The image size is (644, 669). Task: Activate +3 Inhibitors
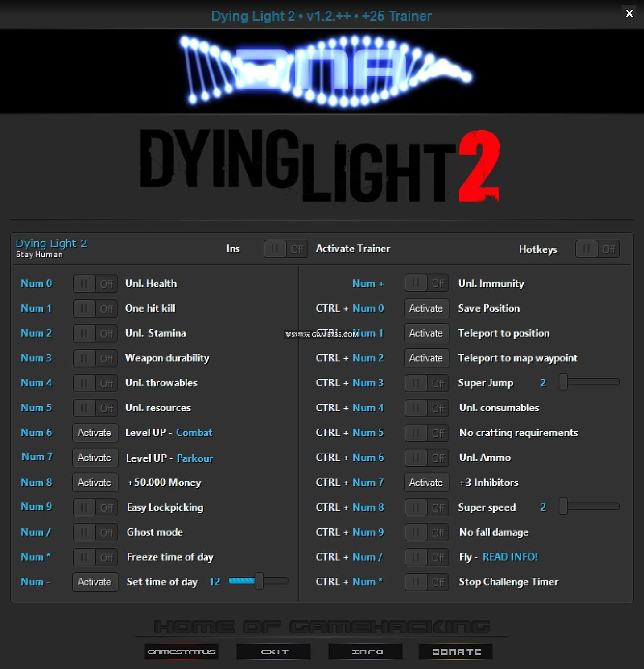[426, 483]
